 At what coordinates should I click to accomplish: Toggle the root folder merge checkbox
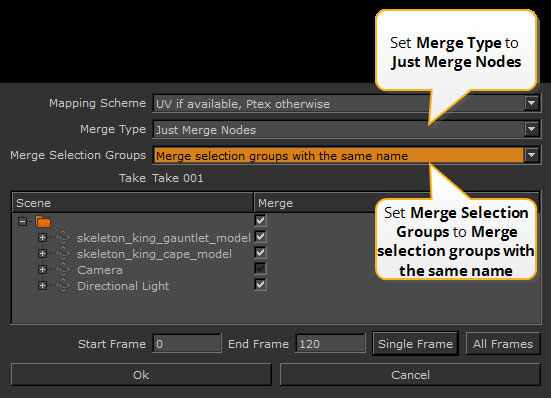coord(260,220)
